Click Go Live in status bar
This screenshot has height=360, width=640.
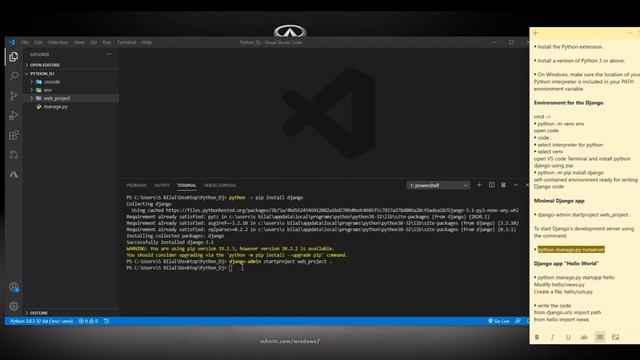click(x=499, y=321)
